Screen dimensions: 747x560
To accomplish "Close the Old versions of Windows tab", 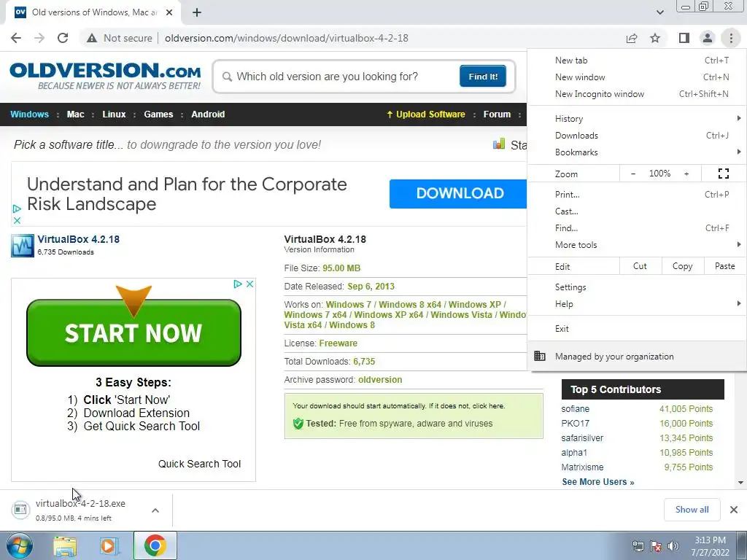I will 169,12.
